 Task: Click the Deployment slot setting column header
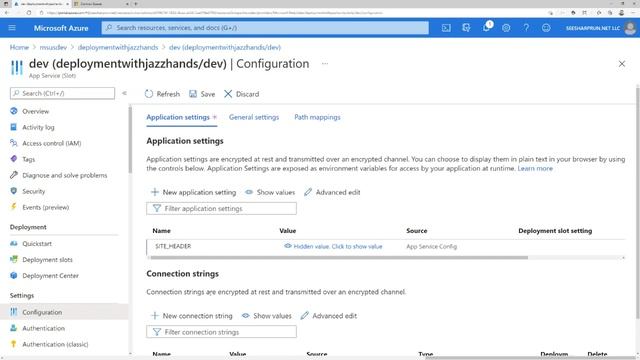click(x=555, y=231)
